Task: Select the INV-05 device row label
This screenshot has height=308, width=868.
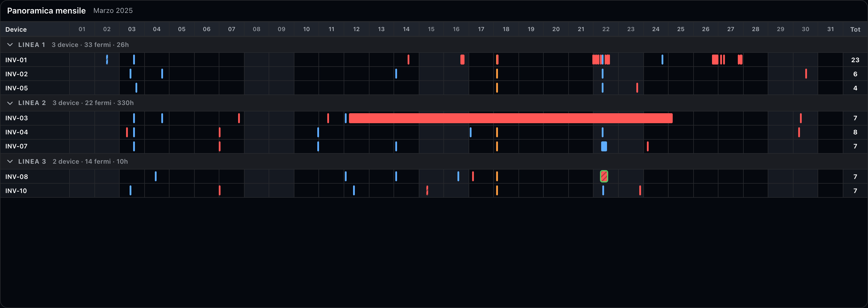Action: (x=16, y=88)
